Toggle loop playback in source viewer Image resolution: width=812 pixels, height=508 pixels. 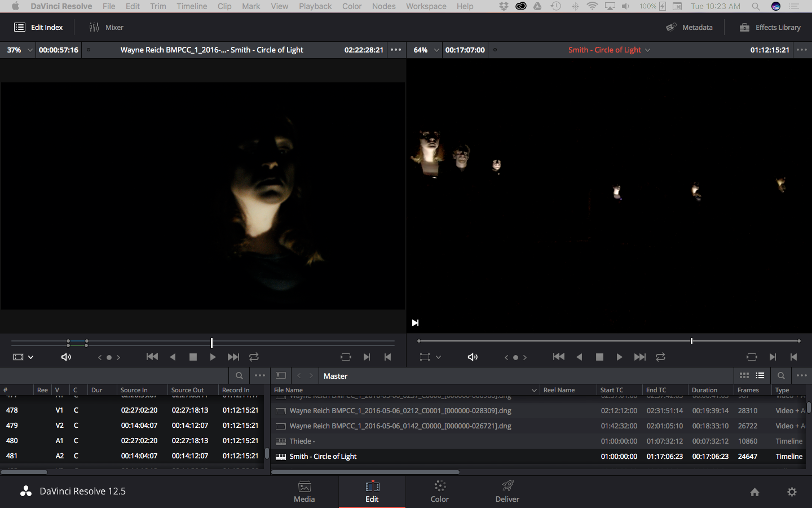pyautogui.click(x=254, y=357)
